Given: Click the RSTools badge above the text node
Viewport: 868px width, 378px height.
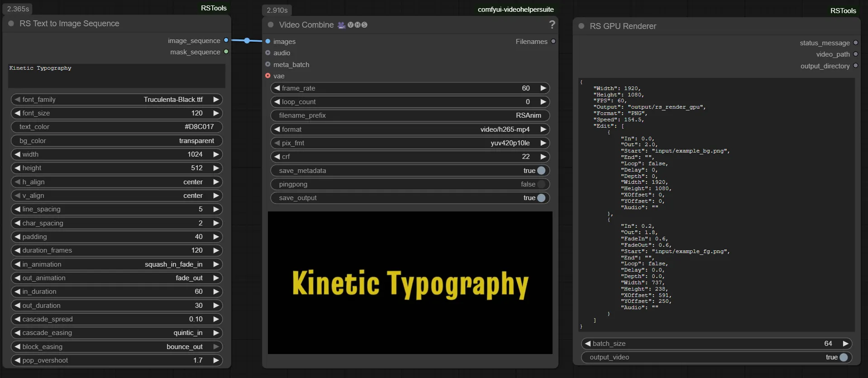Looking at the screenshot, I should click(214, 8).
